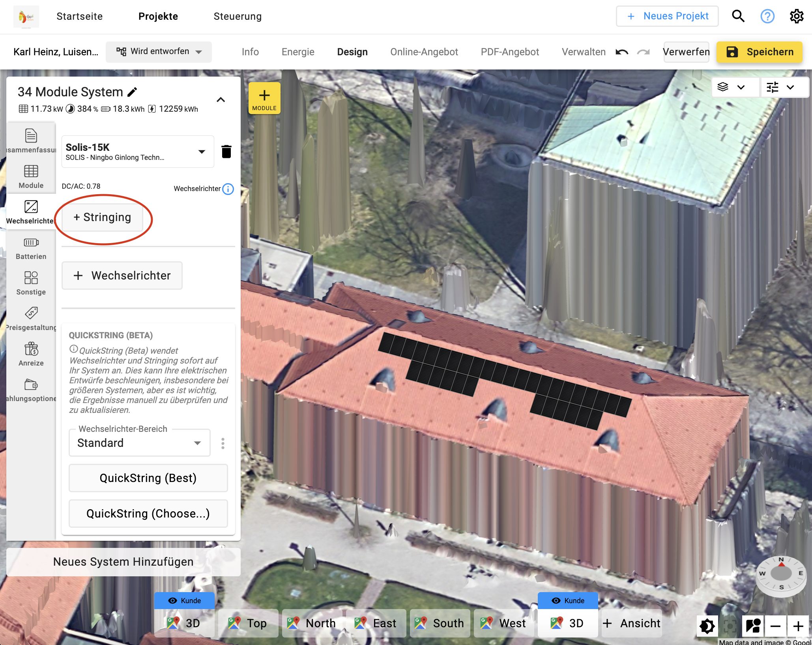
Task: Show the QuickString beta info icon
Action: point(73,349)
